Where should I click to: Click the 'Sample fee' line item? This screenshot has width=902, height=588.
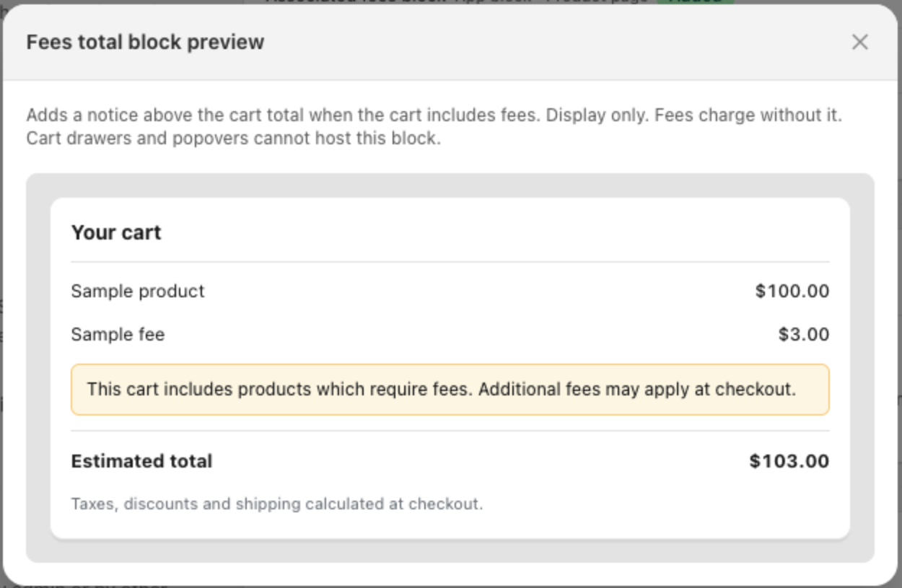(x=118, y=334)
